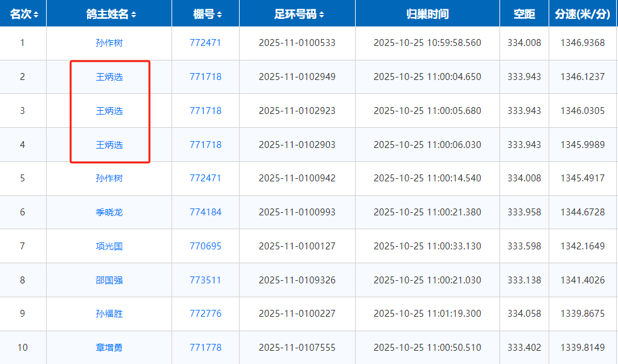The height and width of the screenshot is (364, 618).
Task: Click loft number 771778 in rank 10 row
Action: pyautogui.click(x=206, y=348)
